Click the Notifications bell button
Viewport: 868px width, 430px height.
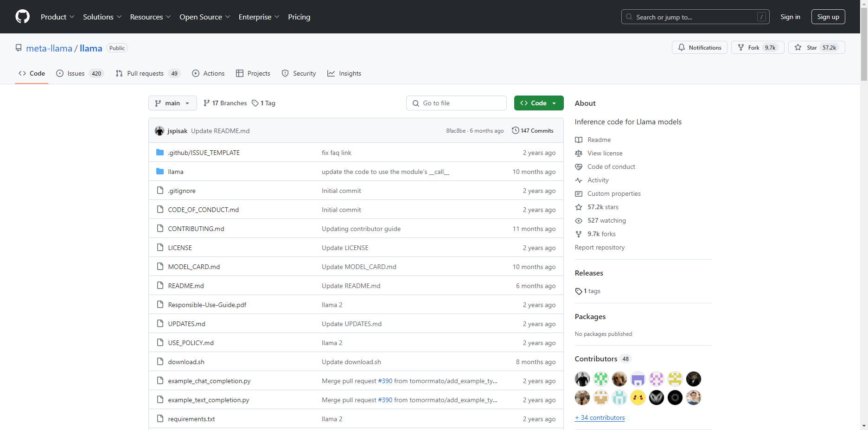tap(699, 47)
